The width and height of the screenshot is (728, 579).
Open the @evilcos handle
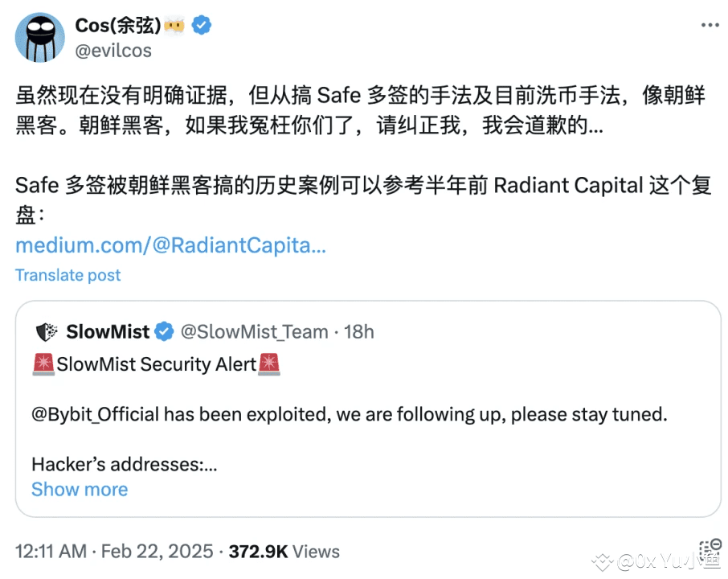tap(112, 50)
